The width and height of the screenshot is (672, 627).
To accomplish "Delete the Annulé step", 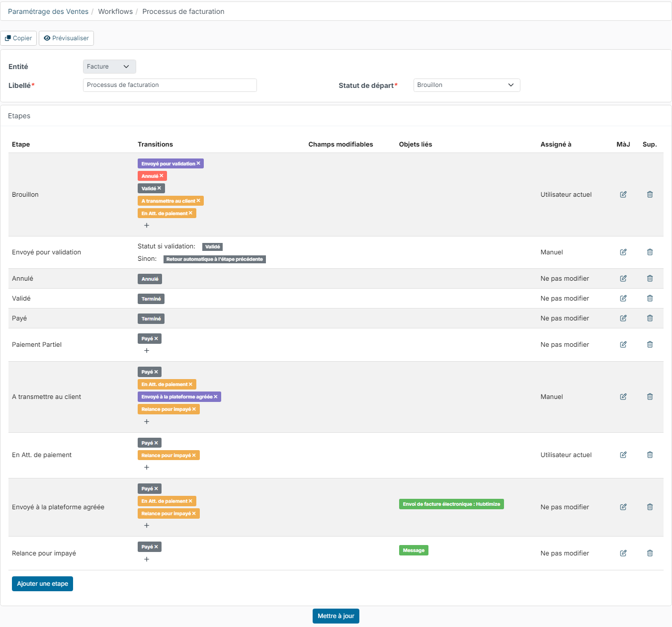I will click(x=650, y=279).
